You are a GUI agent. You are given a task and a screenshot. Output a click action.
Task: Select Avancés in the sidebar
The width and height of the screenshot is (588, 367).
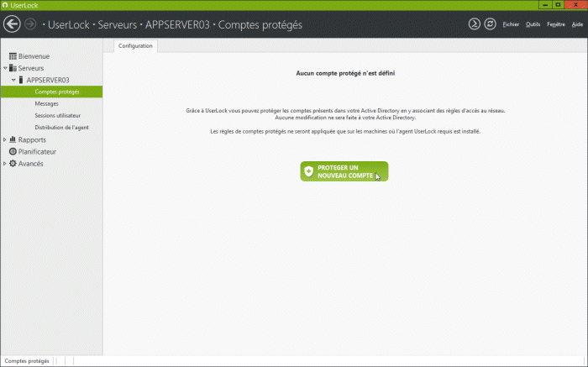[31, 164]
